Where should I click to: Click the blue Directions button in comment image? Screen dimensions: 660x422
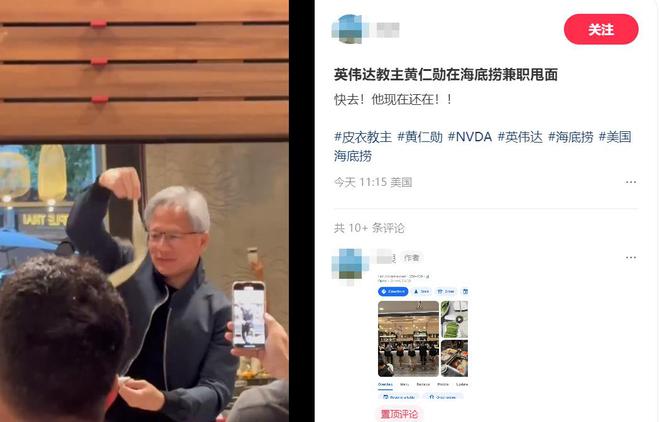393,291
